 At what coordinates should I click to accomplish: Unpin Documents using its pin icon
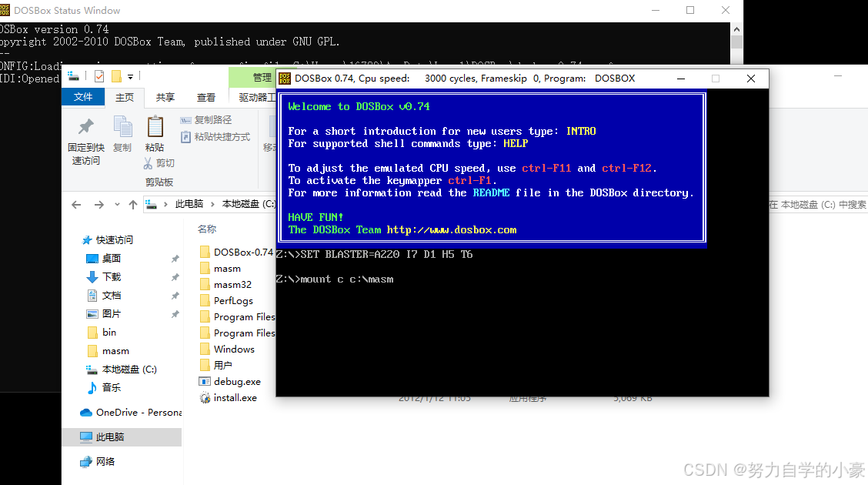click(175, 296)
